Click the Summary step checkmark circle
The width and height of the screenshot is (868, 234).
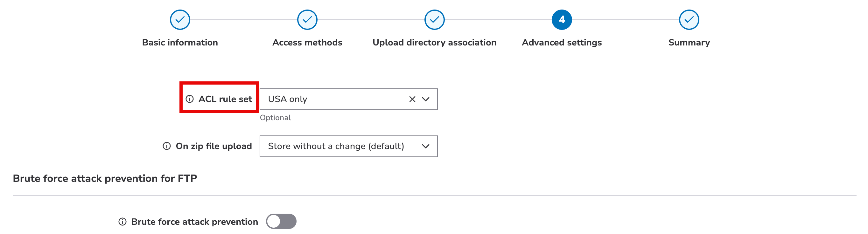point(689,19)
